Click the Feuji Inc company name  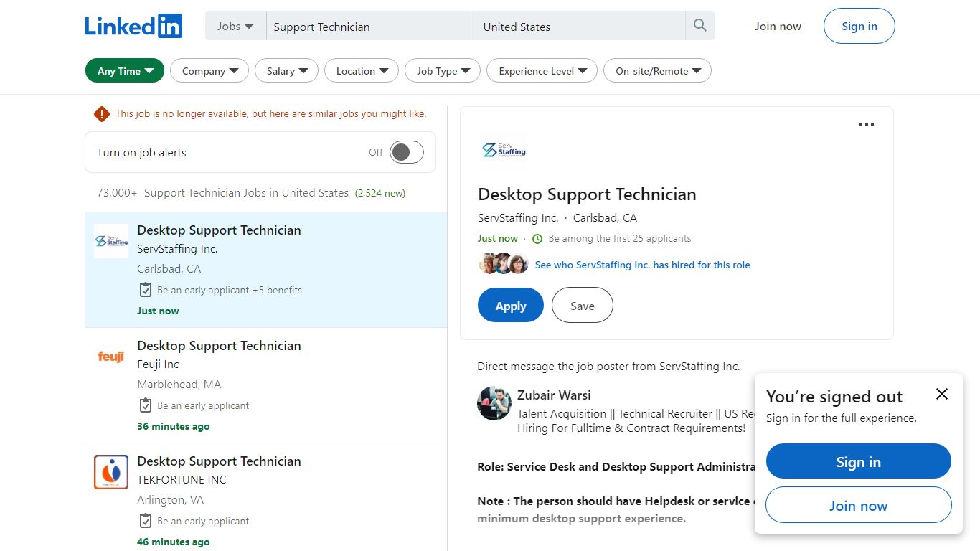point(158,364)
